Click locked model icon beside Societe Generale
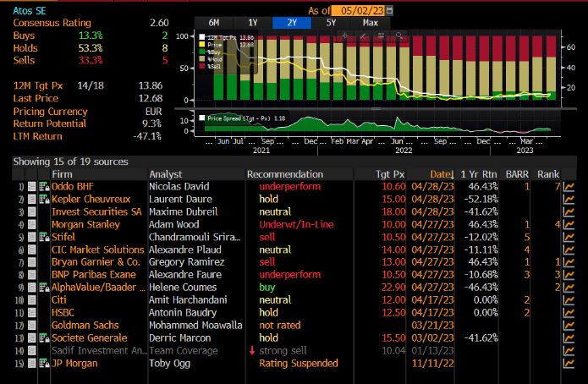 (x=44, y=337)
